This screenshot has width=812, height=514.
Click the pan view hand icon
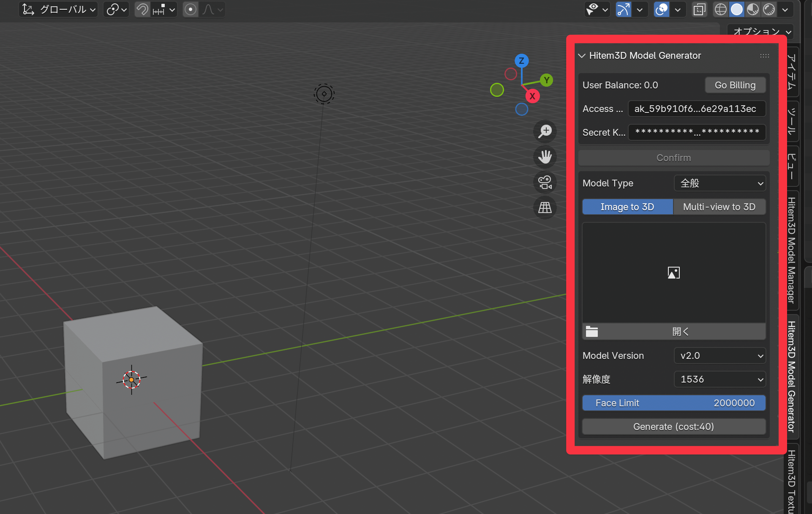(545, 157)
